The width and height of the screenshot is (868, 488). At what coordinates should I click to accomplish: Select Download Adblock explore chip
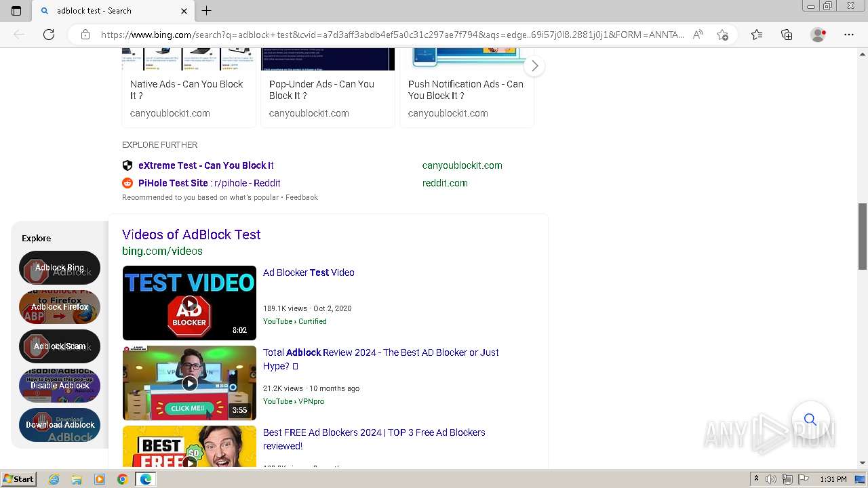[60, 425]
